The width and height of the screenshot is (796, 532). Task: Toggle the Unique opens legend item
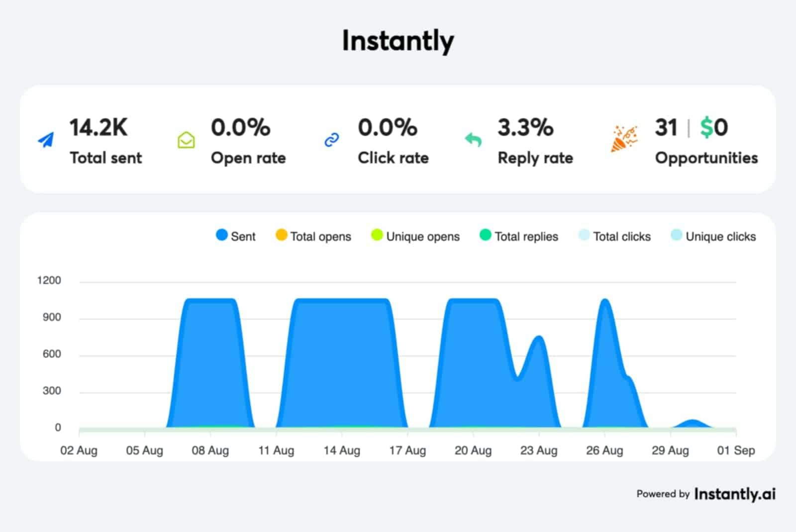click(x=415, y=236)
